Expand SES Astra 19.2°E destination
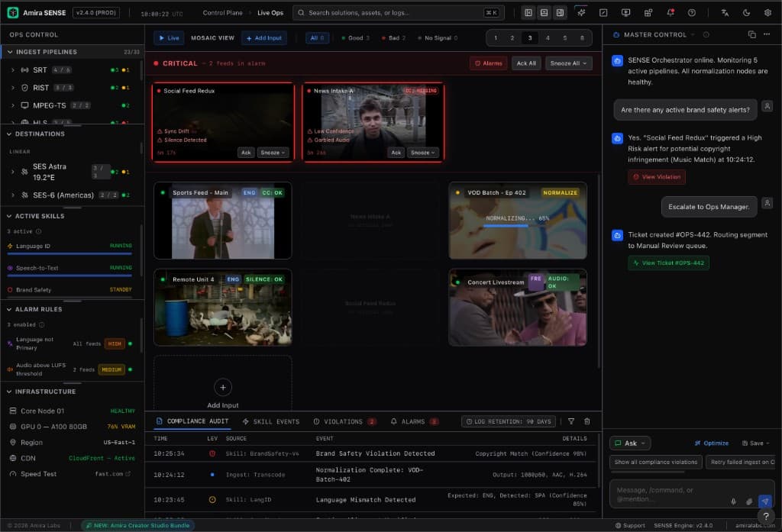Viewport: 782px width, 532px height. (x=13, y=172)
